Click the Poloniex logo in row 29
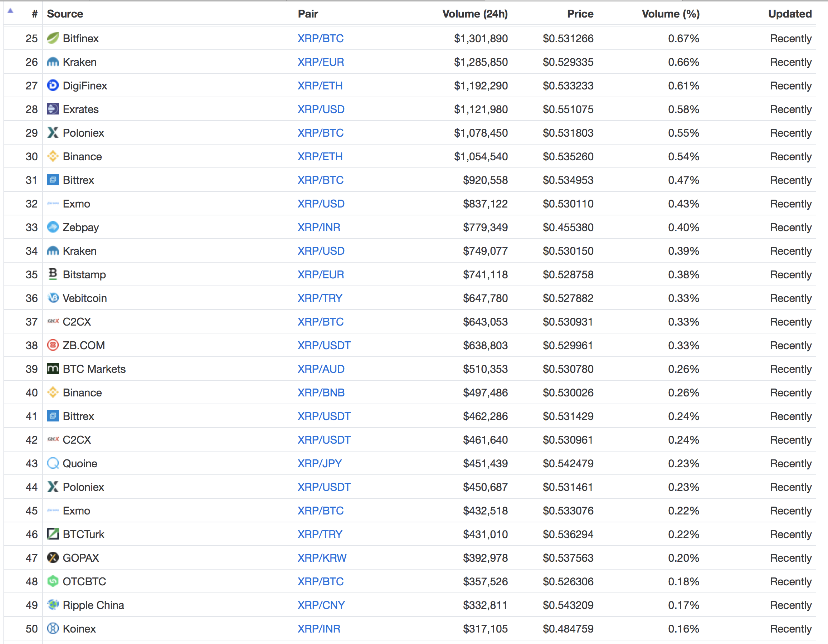Screen dimensions: 828x644 (53, 133)
